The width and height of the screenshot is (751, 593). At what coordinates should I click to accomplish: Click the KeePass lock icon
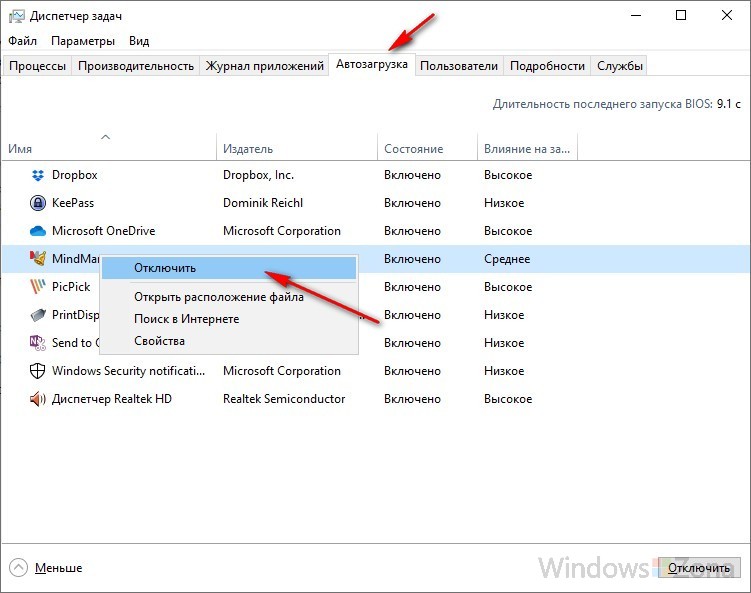click(x=37, y=203)
